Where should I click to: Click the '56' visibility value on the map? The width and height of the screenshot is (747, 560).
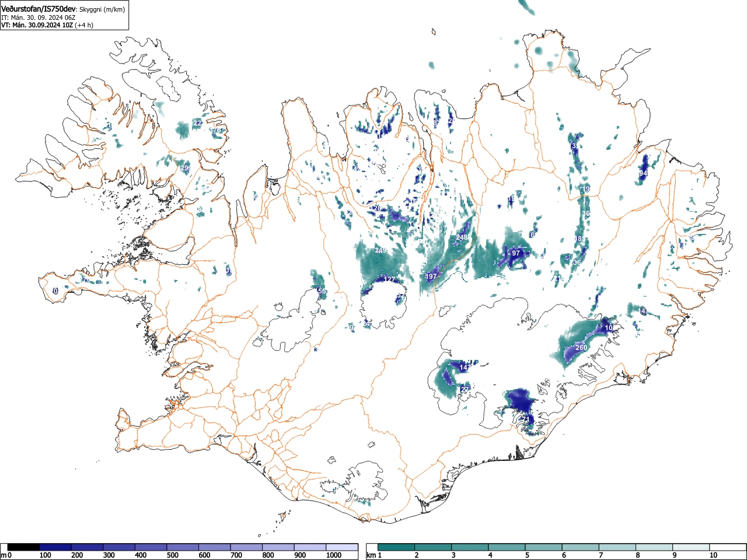pos(322,291)
